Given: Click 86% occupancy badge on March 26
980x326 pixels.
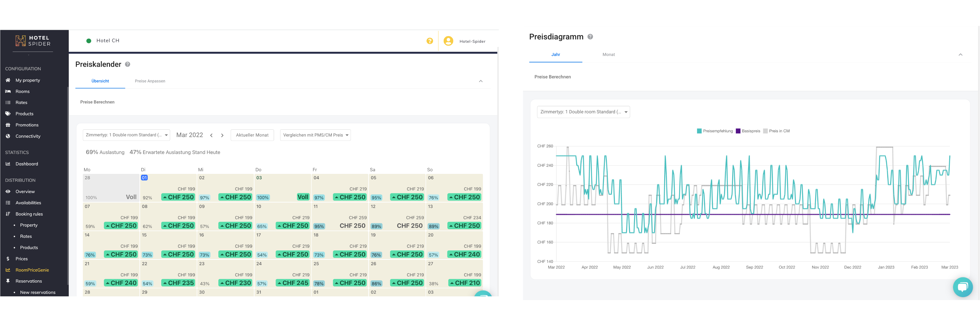Looking at the screenshot, I should click(376, 284).
